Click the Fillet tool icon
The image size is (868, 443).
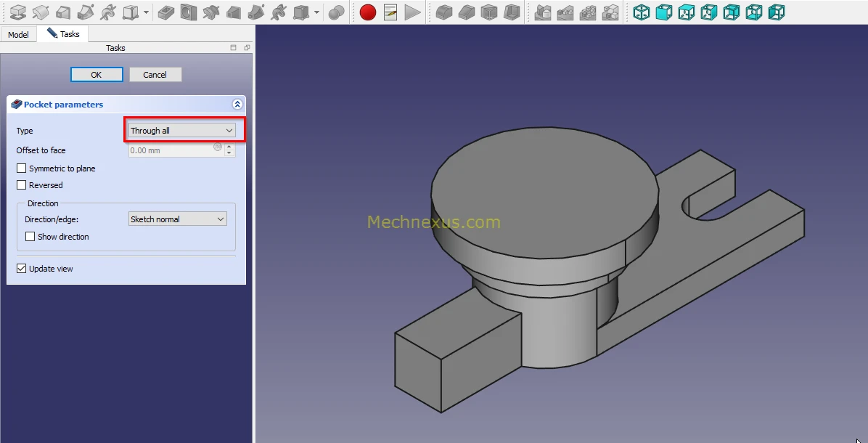(444, 12)
